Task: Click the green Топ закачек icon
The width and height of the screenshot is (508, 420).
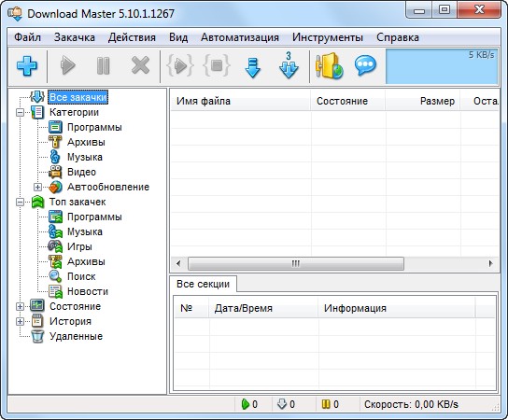Action: click(37, 202)
